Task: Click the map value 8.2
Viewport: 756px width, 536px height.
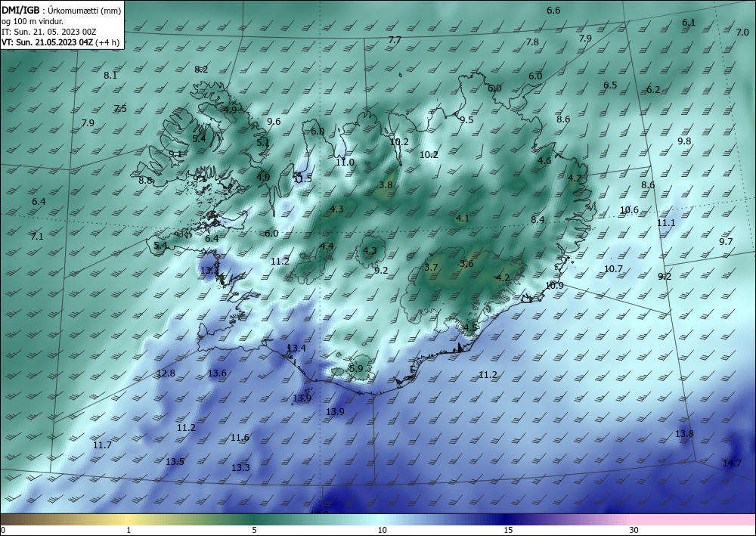Action: point(201,70)
